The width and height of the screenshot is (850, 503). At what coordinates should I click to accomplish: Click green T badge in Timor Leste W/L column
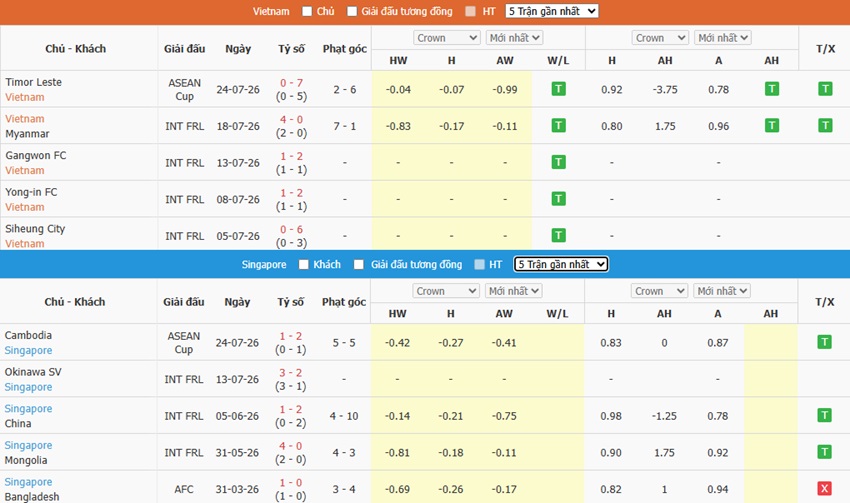pyautogui.click(x=558, y=89)
